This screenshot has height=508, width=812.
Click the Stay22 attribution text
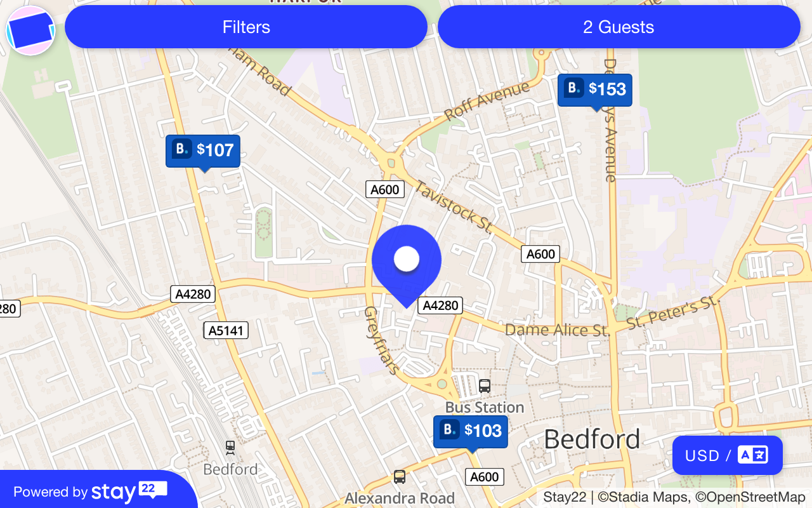click(x=565, y=497)
